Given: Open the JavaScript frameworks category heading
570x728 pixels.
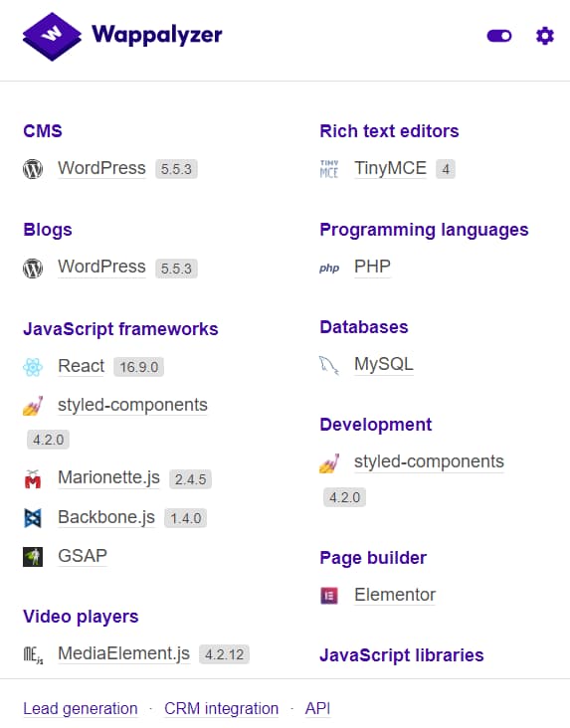Looking at the screenshot, I should click(x=120, y=329).
